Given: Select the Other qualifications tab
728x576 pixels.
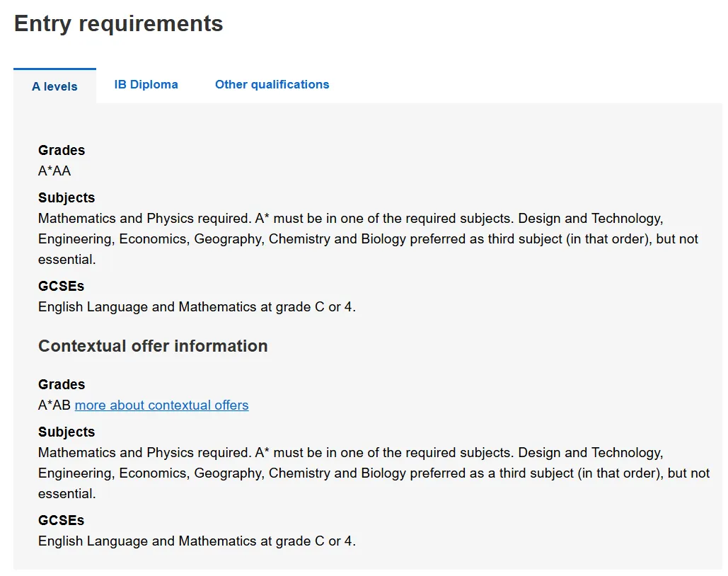Looking at the screenshot, I should coord(272,84).
